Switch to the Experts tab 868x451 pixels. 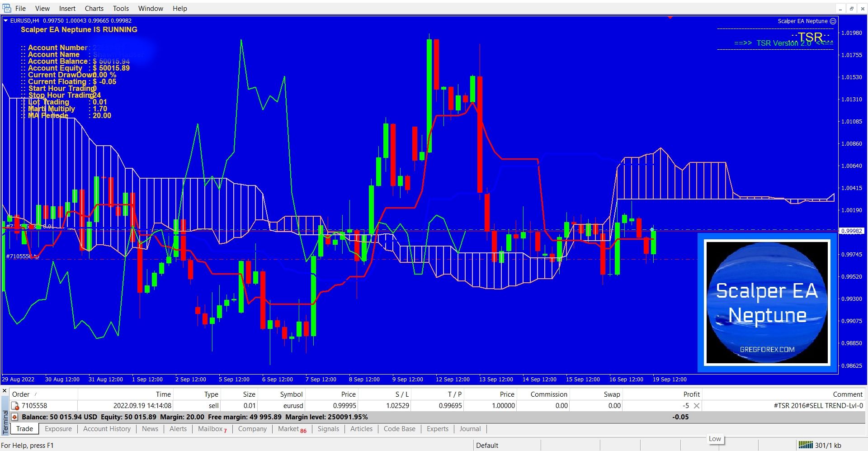[437, 429]
